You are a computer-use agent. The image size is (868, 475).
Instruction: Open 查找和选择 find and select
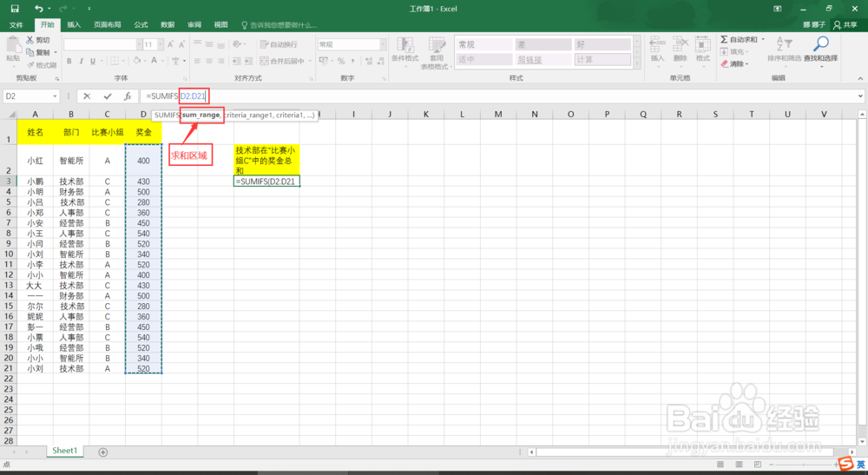pyautogui.click(x=820, y=51)
